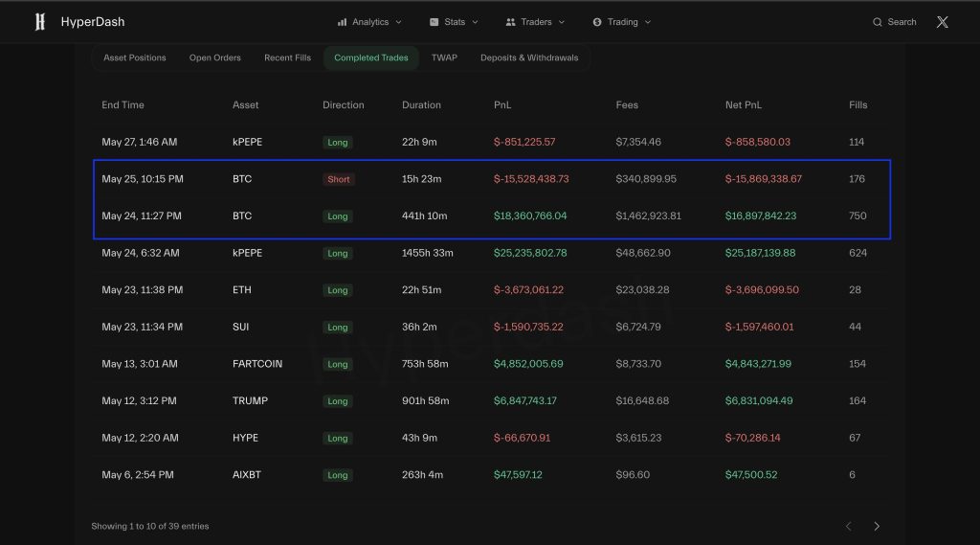Go to previous page arrow
Screen dimensions: 980x545
click(x=848, y=526)
